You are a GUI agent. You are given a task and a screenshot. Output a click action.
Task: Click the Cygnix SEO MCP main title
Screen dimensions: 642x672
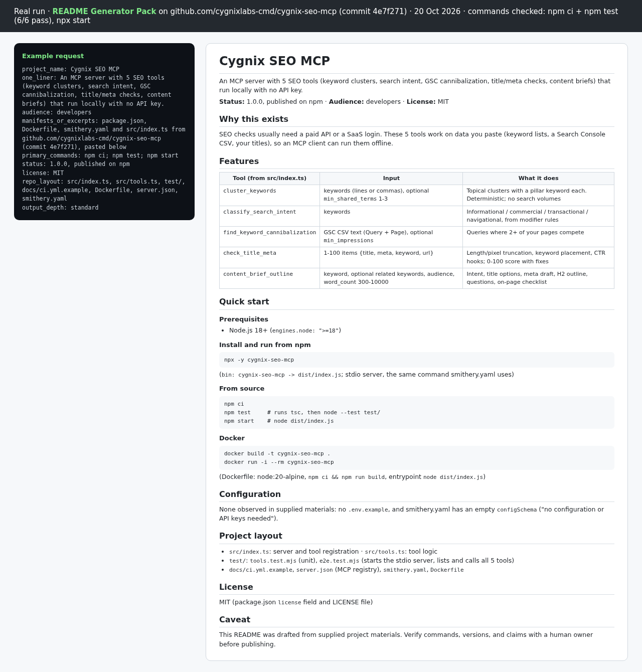click(274, 61)
